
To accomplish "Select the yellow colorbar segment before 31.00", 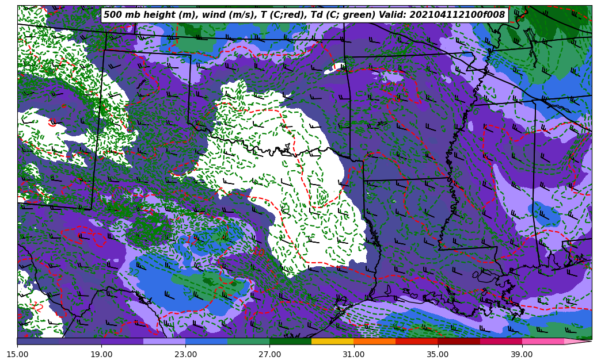I will pyautogui.click(x=333, y=341).
